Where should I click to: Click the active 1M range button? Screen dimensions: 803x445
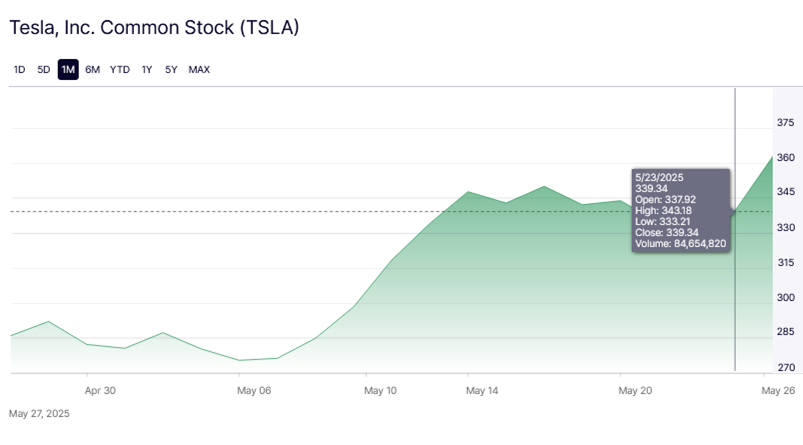68,69
